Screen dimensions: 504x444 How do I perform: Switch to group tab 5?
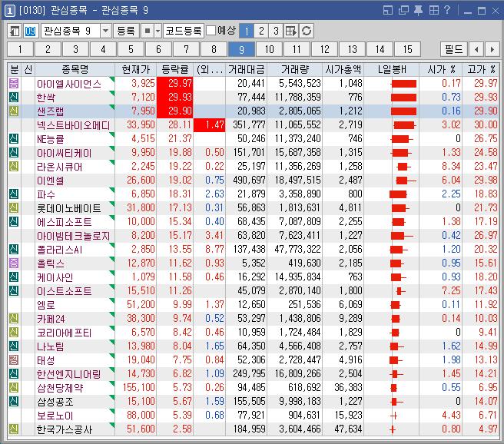[131, 49]
